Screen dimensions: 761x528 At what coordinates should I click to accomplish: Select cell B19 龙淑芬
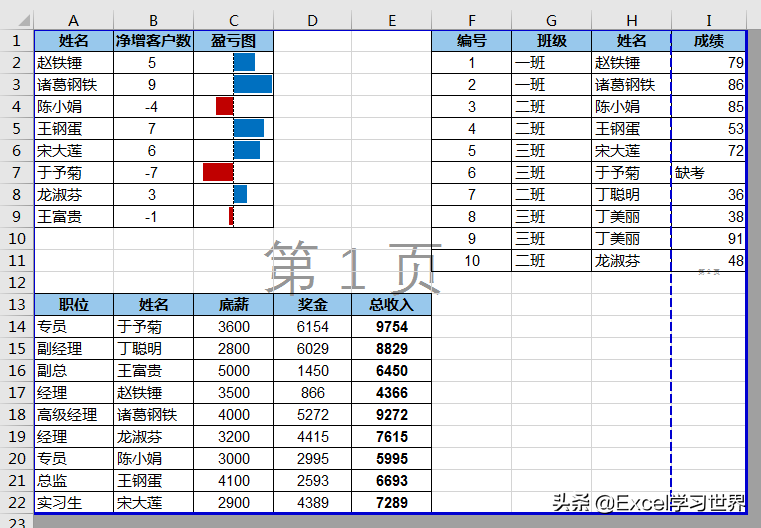153,437
